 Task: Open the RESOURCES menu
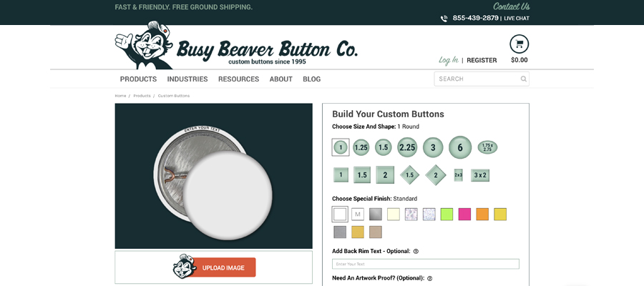coord(238,79)
